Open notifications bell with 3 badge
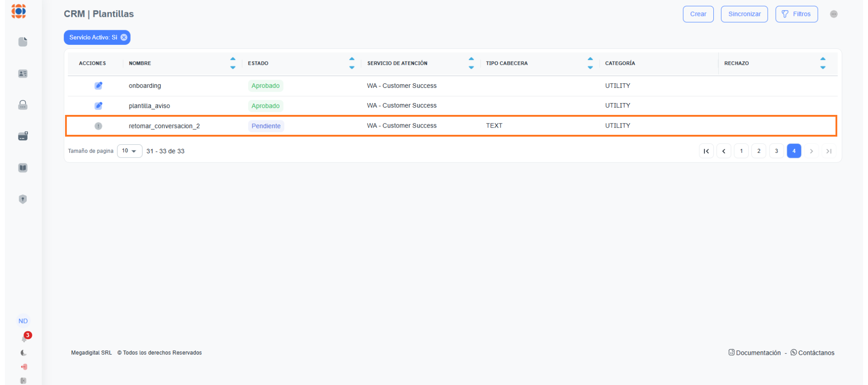 click(x=24, y=338)
